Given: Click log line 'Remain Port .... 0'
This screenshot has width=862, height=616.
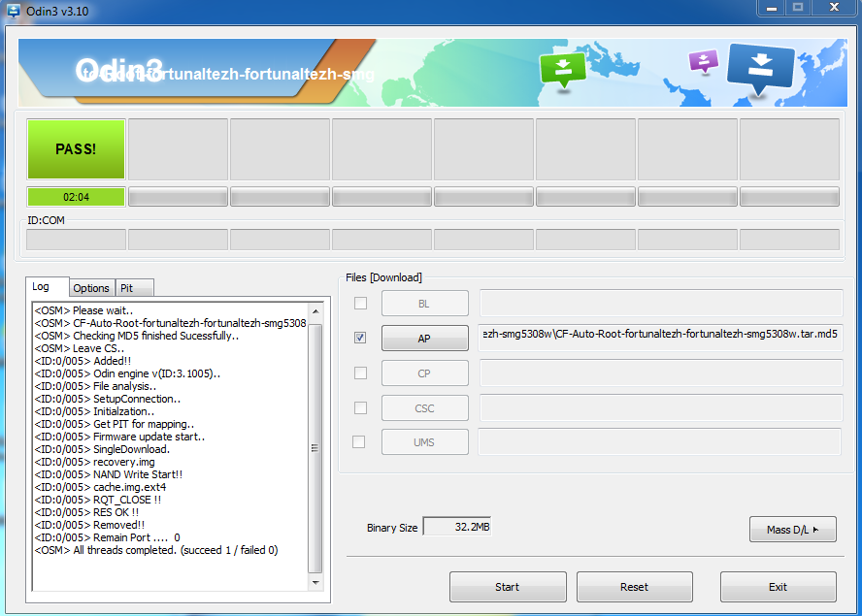Looking at the screenshot, I should pyautogui.click(x=107, y=537).
